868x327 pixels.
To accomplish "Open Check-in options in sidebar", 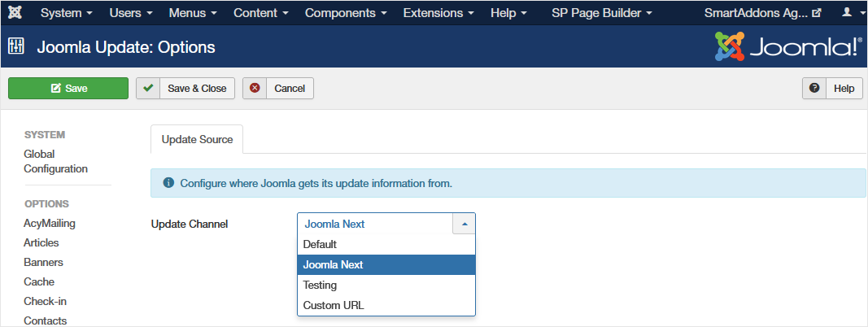I will pos(45,302).
